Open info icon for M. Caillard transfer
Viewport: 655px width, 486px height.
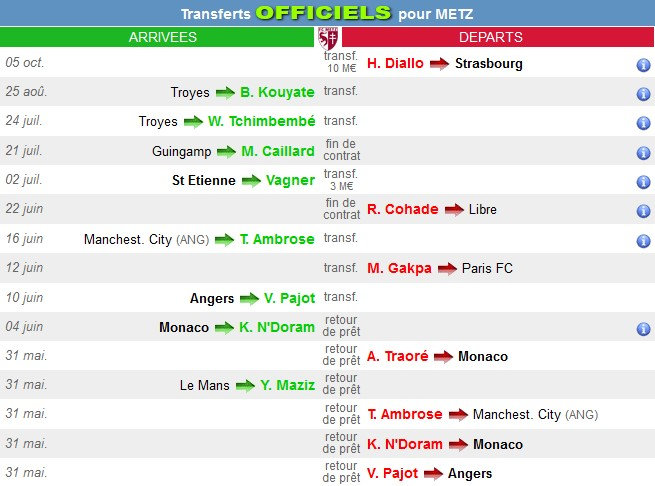(x=643, y=153)
